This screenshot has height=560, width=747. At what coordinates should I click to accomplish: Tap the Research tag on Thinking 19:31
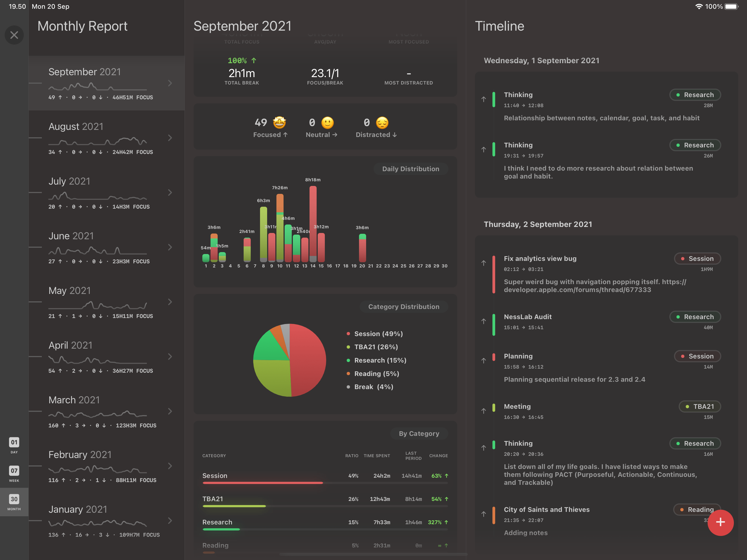[695, 145]
